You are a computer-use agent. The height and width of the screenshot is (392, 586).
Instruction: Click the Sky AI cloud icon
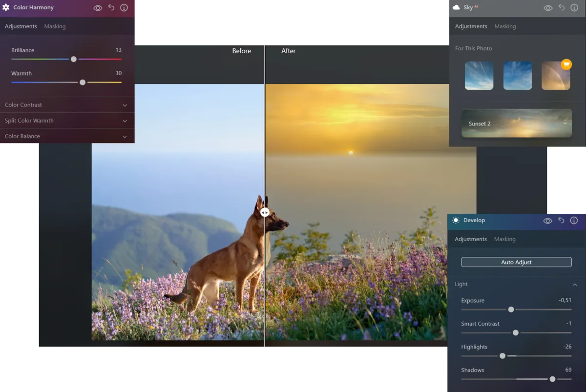(x=457, y=7)
